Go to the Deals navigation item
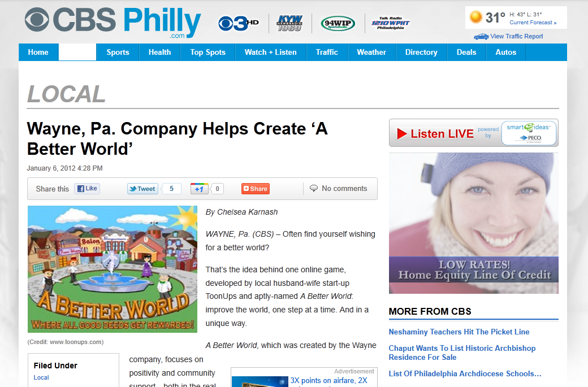Screen dimensions: 588x387 click(x=466, y=52)
